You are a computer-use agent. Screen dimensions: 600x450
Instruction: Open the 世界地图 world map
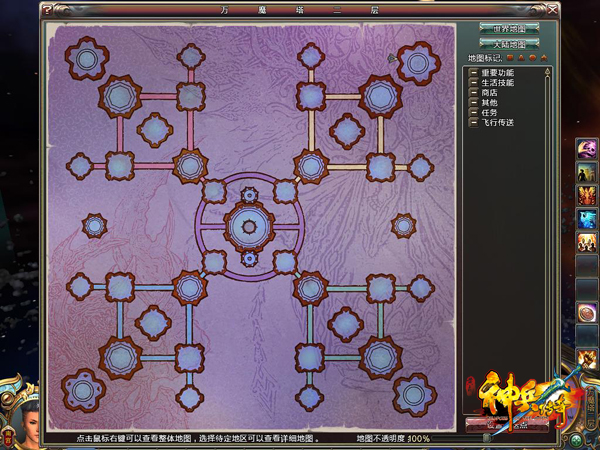(509, 29)
